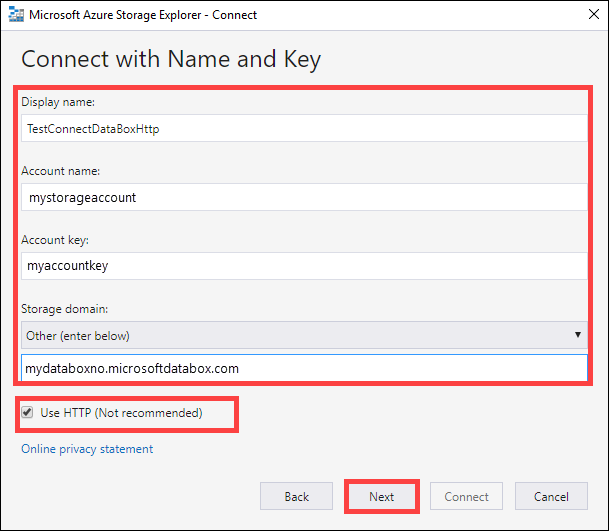Click the custom storage domain text box
Screen dimensions: 609x531
304,368
